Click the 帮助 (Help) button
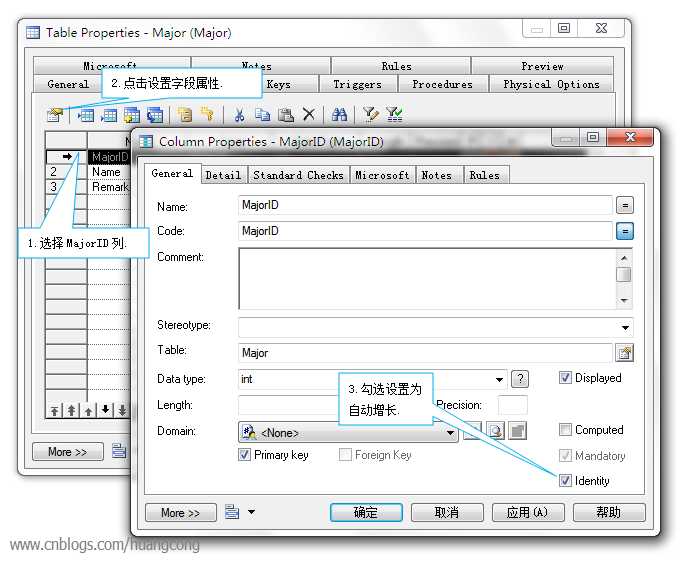 (x=609, y=512)
